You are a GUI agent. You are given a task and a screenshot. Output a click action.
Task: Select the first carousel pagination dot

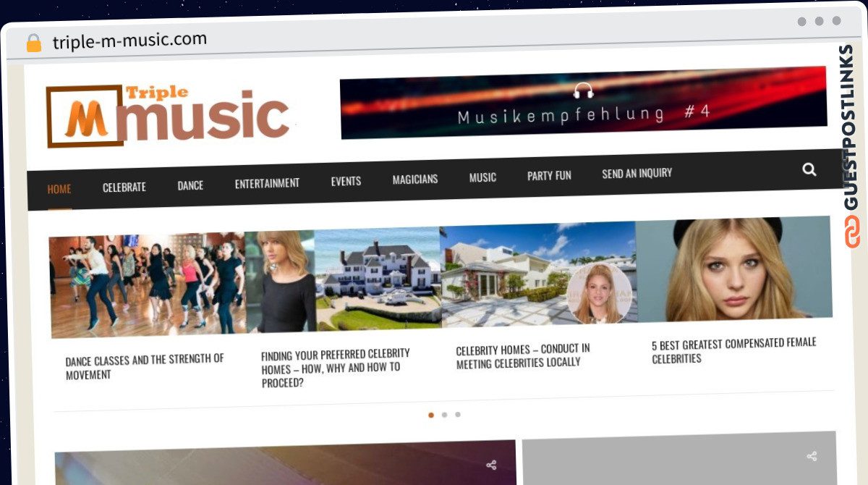431,416
